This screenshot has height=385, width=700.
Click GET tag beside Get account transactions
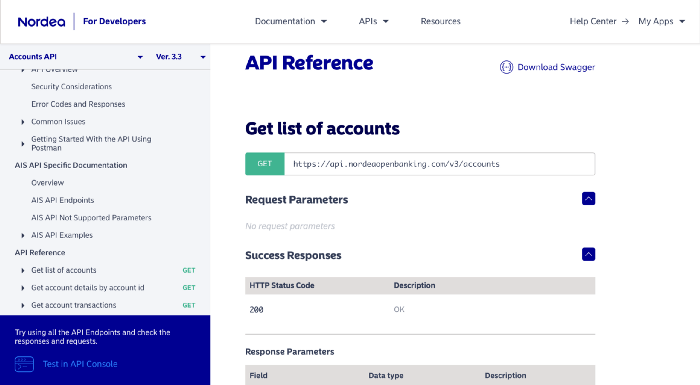pos(189,305)
